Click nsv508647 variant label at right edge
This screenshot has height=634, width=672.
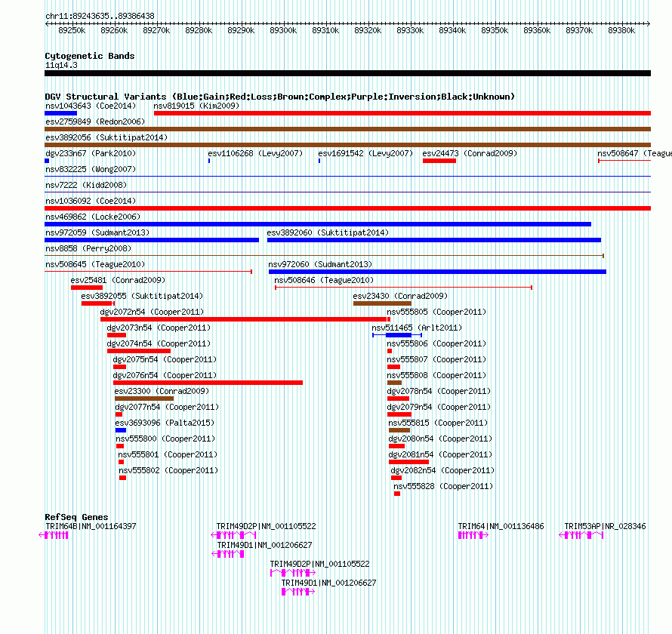(x=634, y=153)
